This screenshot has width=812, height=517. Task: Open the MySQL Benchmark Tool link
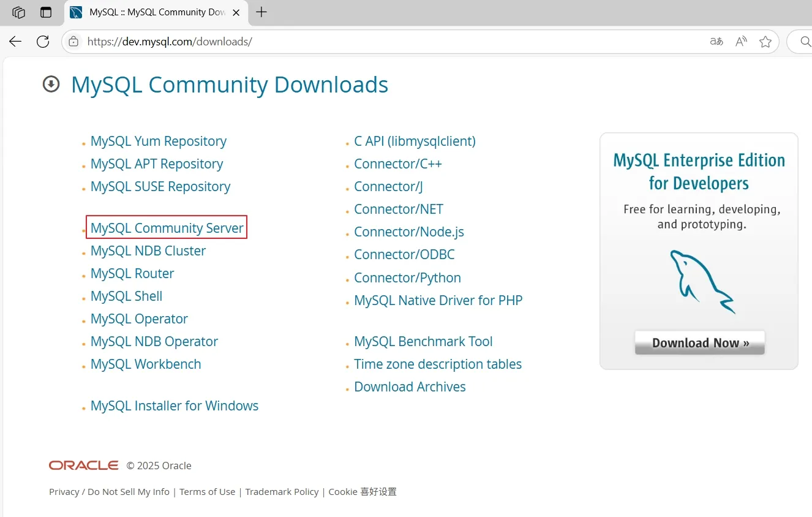pyautogui.click(x=423, y=341)
